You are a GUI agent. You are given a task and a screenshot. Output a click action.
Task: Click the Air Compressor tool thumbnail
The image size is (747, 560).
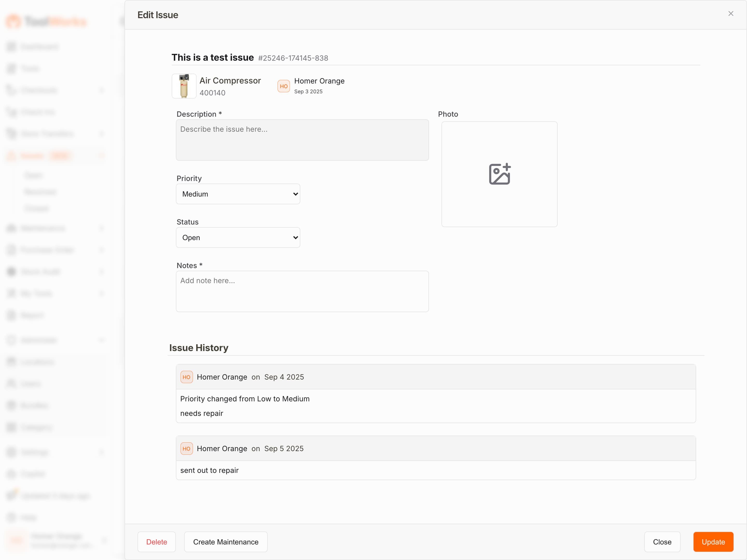pos(184,86)
